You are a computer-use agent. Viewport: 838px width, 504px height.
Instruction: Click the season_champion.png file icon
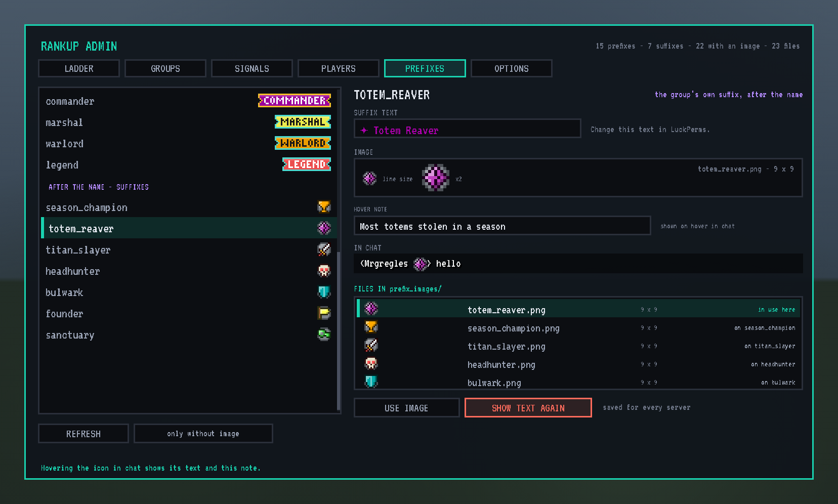371,327
